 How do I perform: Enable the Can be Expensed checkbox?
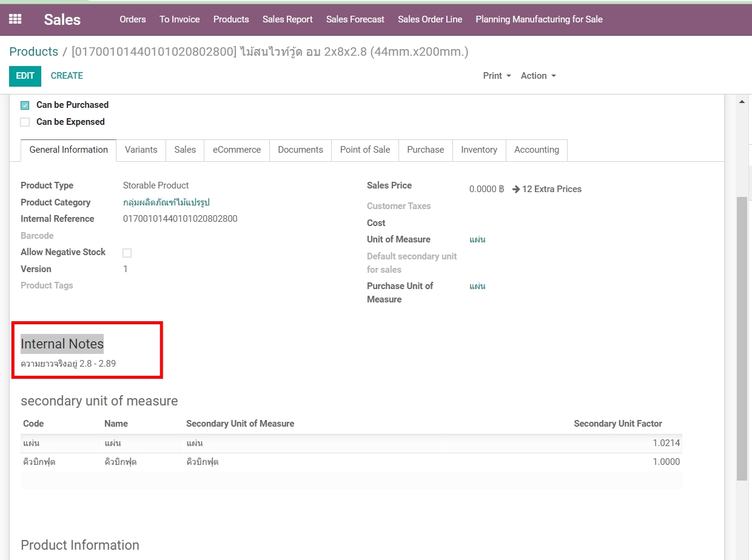(25, 122)
